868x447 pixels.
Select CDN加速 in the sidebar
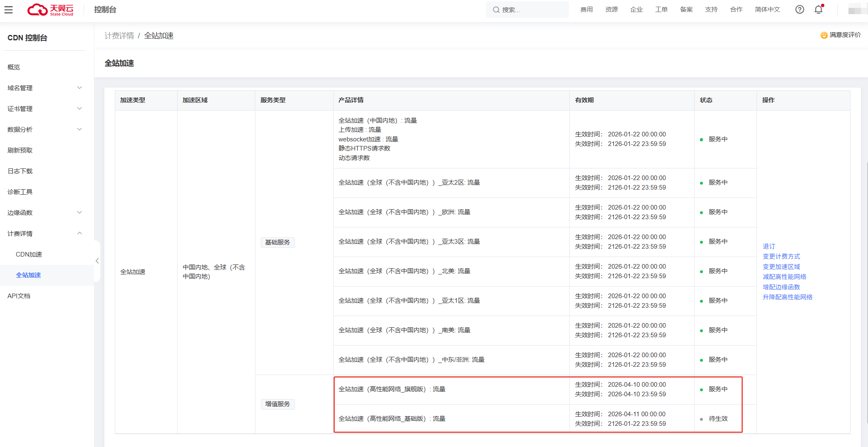point(29,254)
